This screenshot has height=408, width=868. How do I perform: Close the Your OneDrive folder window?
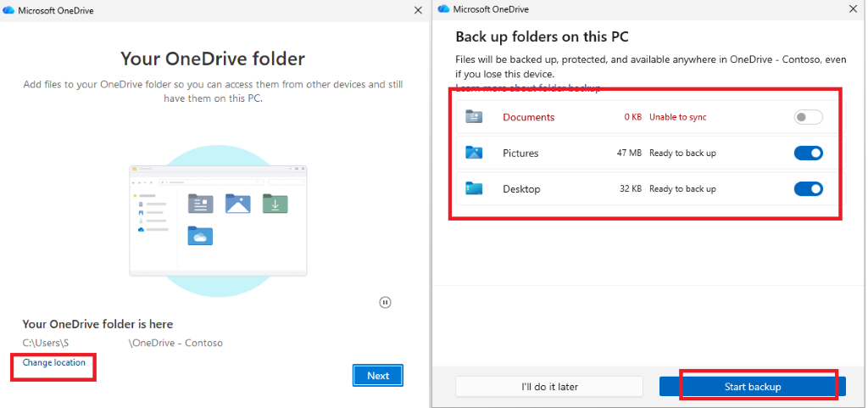coord(419,10)
